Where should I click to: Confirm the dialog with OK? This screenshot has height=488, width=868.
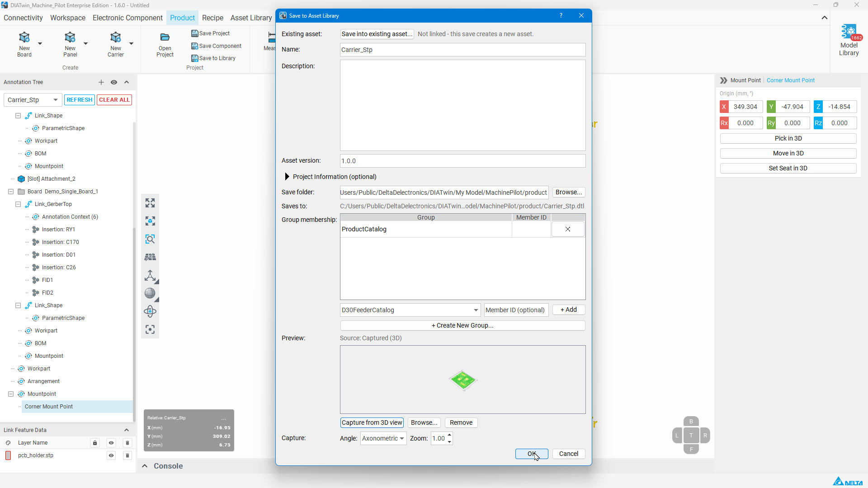[x=532, y=454]
